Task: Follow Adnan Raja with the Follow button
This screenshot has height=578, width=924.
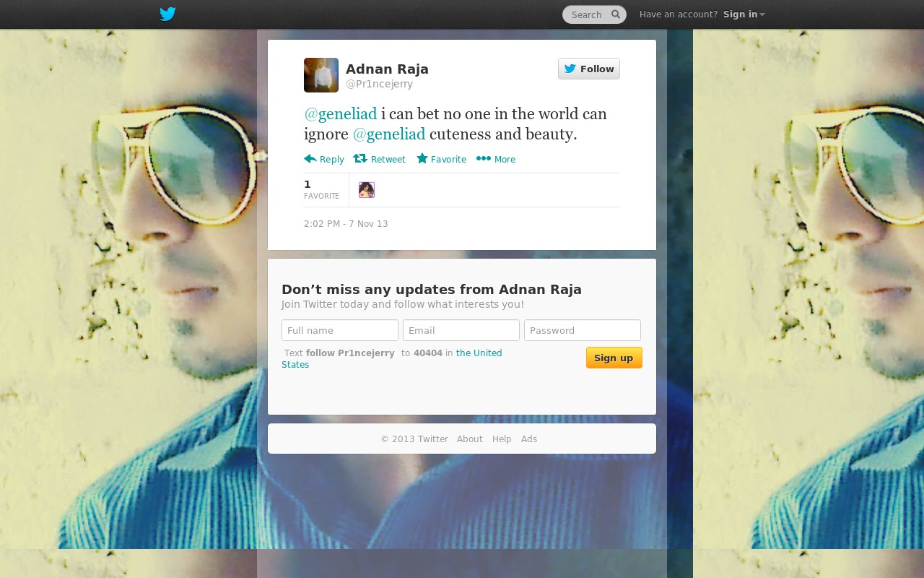Action: 589,69
